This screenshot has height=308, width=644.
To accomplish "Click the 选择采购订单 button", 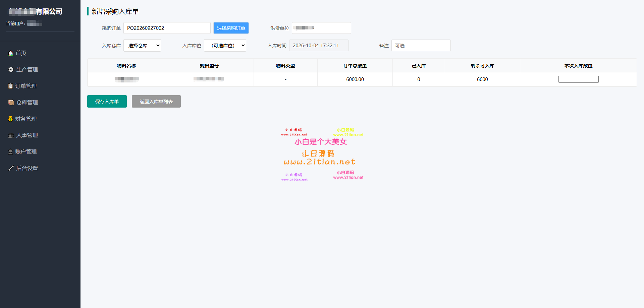I will [231, 28].
